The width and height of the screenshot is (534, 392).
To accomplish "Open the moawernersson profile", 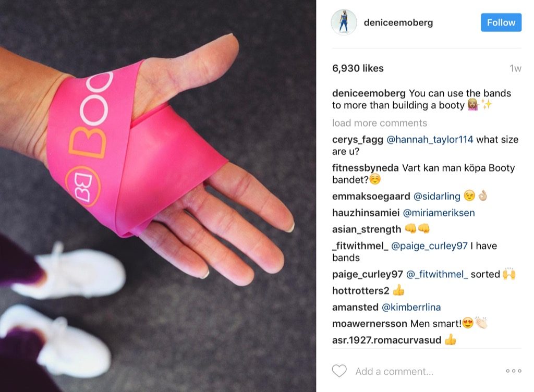I will tap(370, 324).
